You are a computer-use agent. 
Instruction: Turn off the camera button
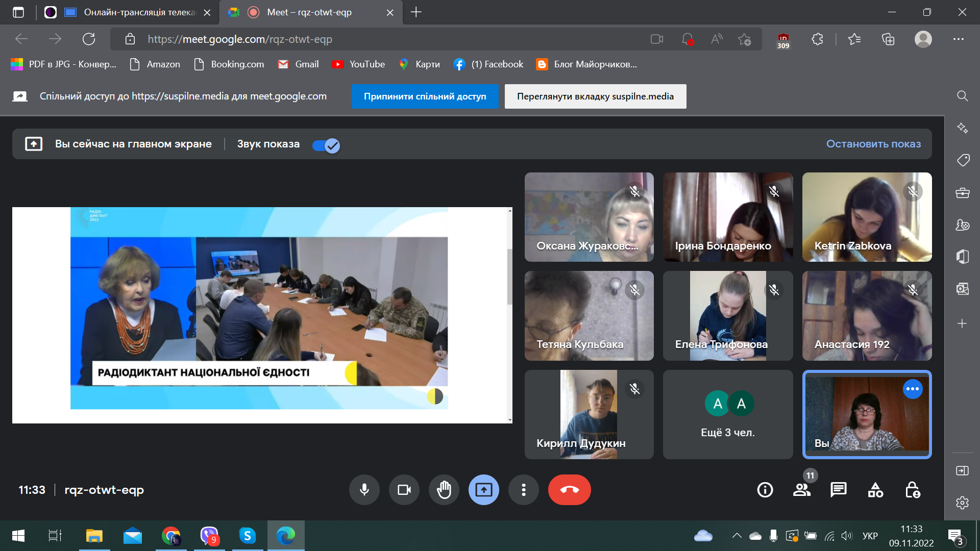[404, 490]
